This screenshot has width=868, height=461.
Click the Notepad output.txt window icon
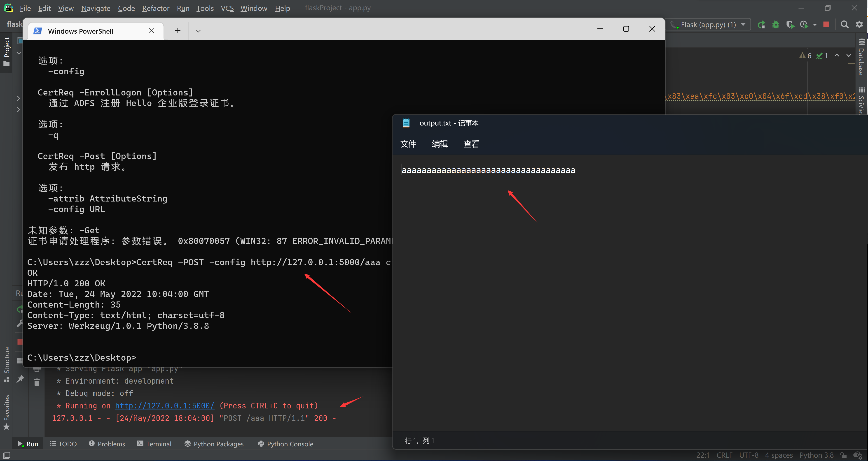tap(406, 123)
